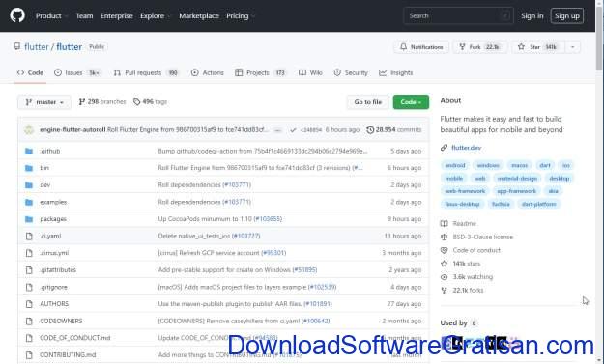Click the fuchsia topic tag
Screen dimensions: 604x364
coord(501,204)
